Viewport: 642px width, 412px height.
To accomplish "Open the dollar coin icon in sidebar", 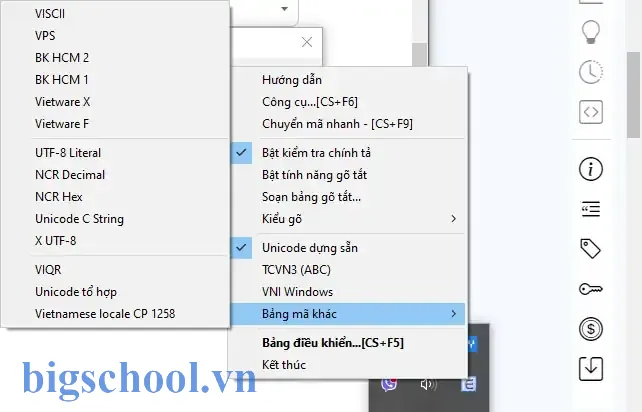I will point(591,328).
